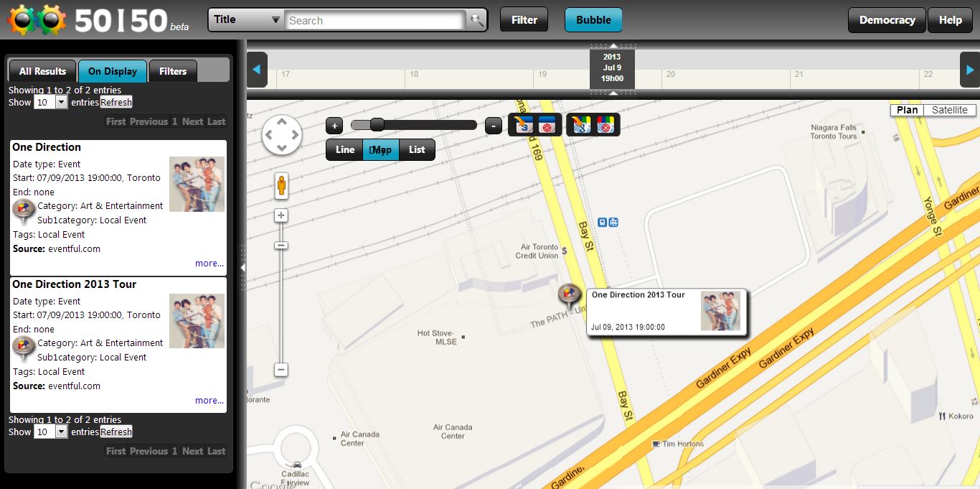Click One Direction 2013 Tour card thumbnail
The width and height of the screenshot is (980, 489).
(197, 321)
